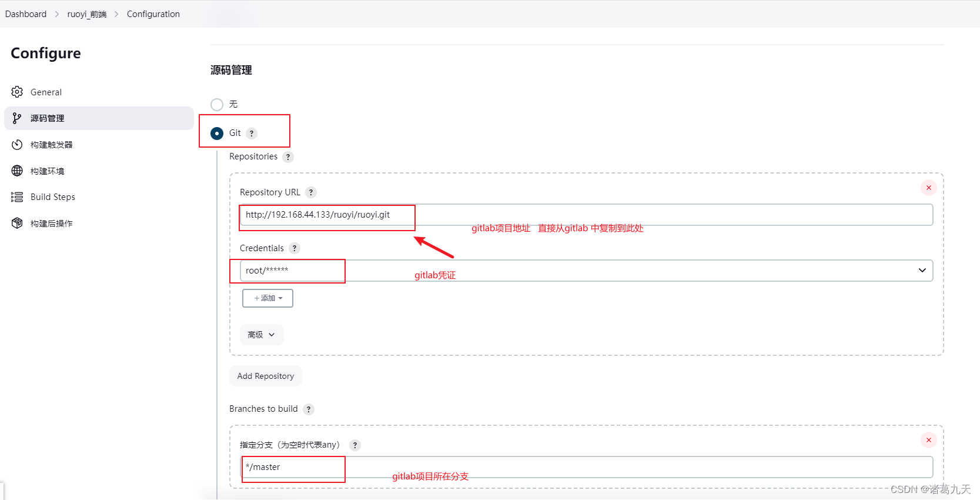
Task: Remove the repository with red X
Action: click(x=929, y=188)
